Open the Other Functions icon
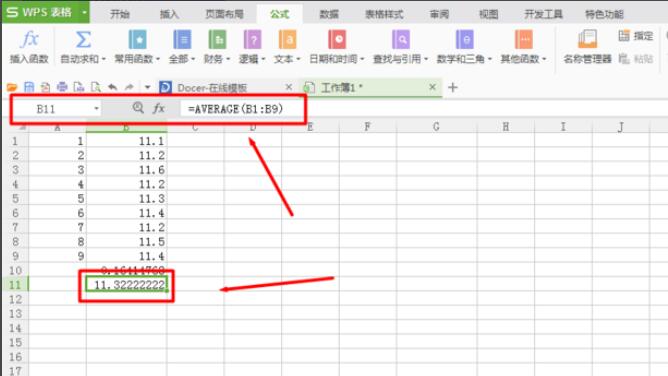The width and height of the screenshot is (668, 376). [x=524, y=40]
